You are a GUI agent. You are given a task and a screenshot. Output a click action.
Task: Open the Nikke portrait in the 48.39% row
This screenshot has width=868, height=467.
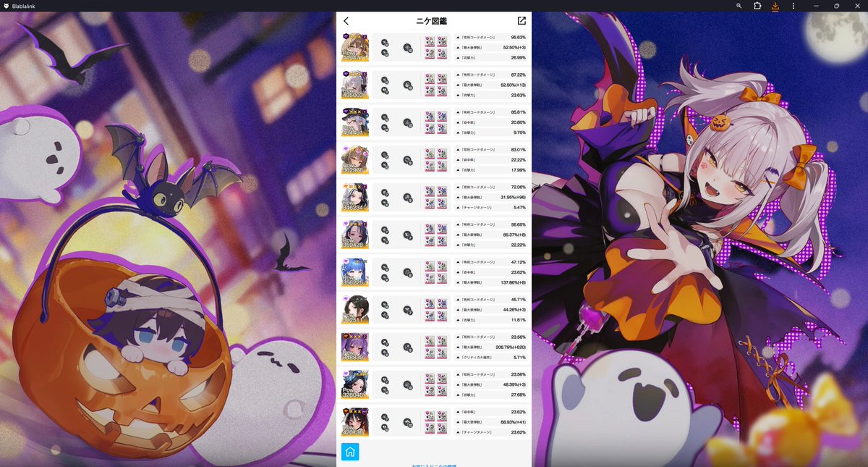click(x=355, y=385)
